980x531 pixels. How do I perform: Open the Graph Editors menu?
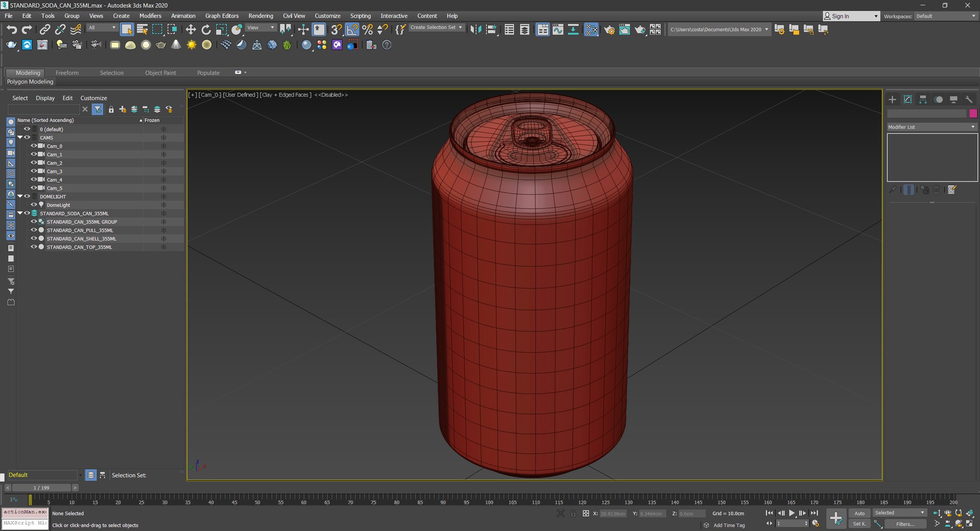(x=222, y=16)
